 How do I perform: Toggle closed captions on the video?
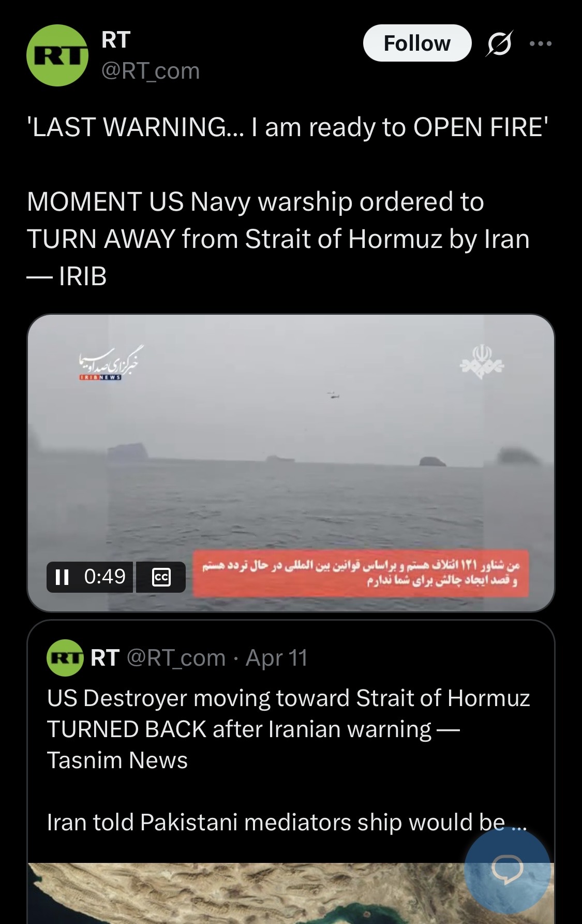point(161,577)
